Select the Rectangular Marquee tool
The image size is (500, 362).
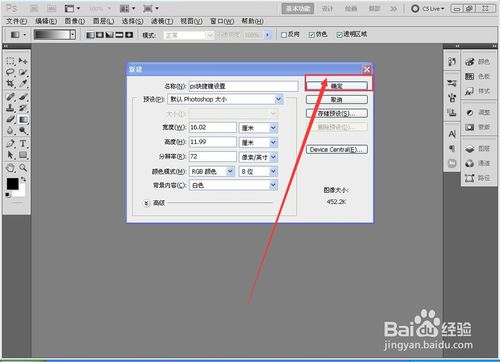coord(10,61)
